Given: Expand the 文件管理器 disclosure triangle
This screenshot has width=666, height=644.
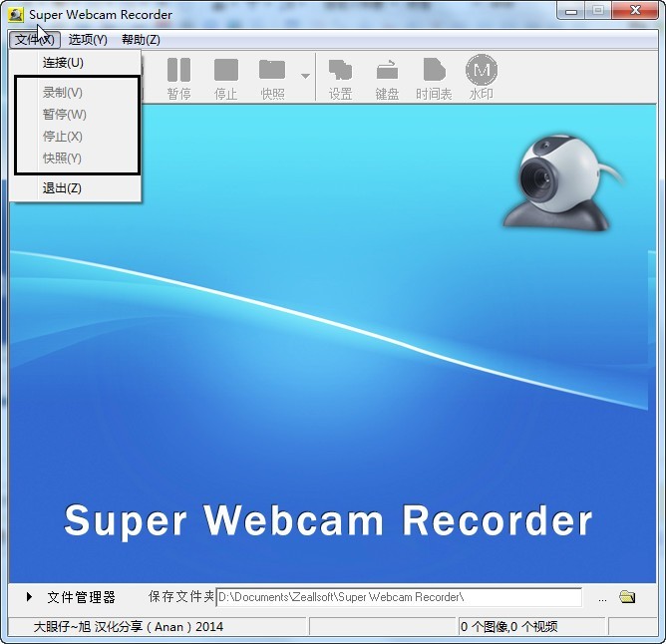Looking at the screenshot, I should (29, 597).
